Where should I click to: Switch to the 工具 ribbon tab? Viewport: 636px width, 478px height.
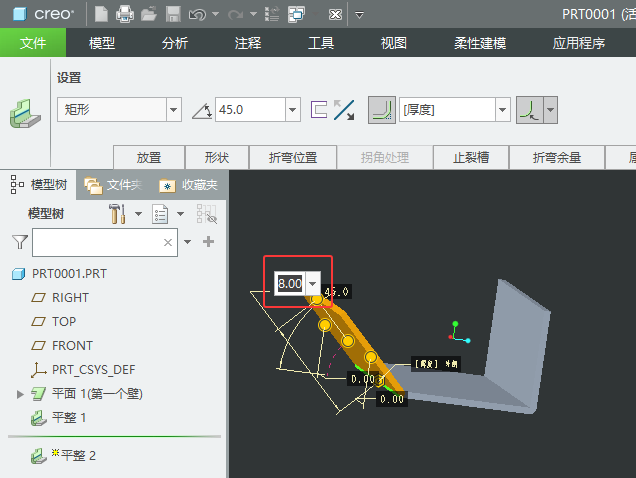(x=321, y=43)
